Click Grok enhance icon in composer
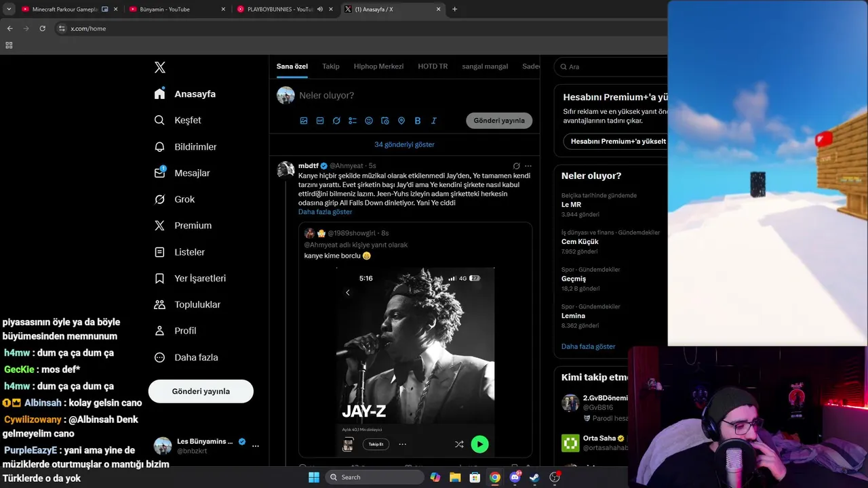Viewport: 868px width, 488px height. [336, 121]
